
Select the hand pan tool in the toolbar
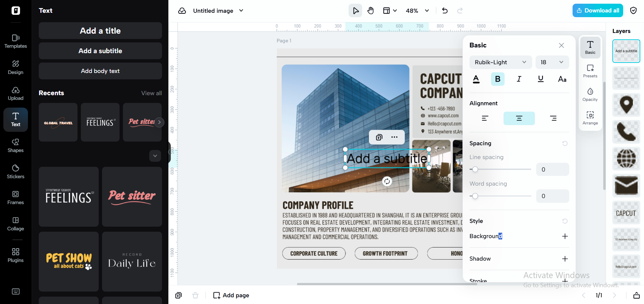(x=371, y=10)
